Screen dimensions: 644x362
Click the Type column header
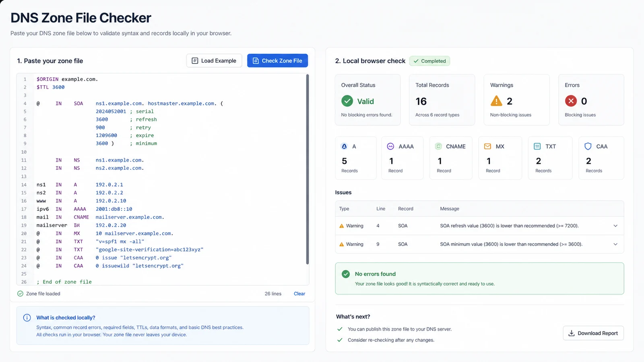click(344, 209)
